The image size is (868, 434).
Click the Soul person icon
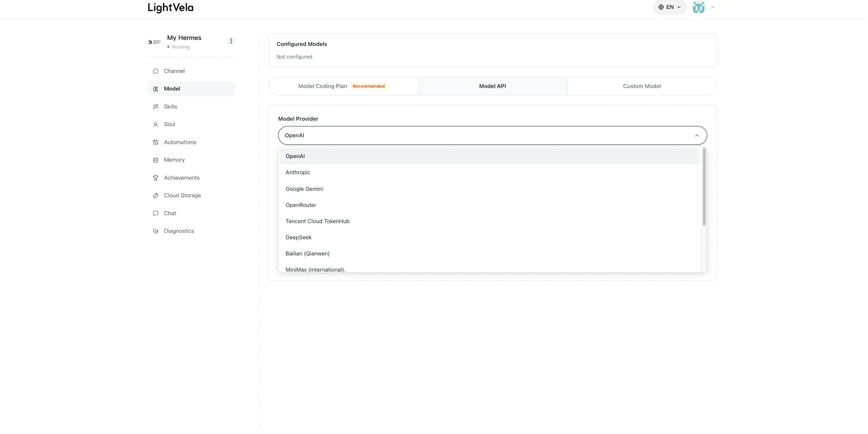[x=155, y=124]
